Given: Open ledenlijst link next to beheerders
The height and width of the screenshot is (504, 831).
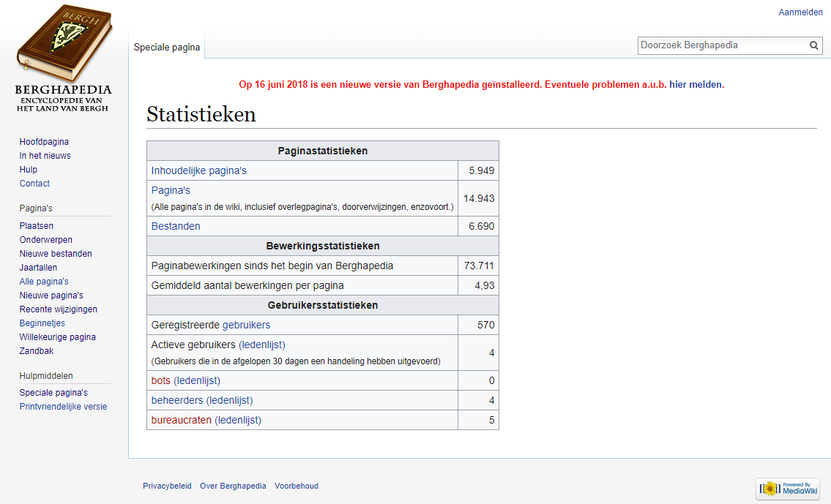Looking at the screenshot, I should point(229,400).
